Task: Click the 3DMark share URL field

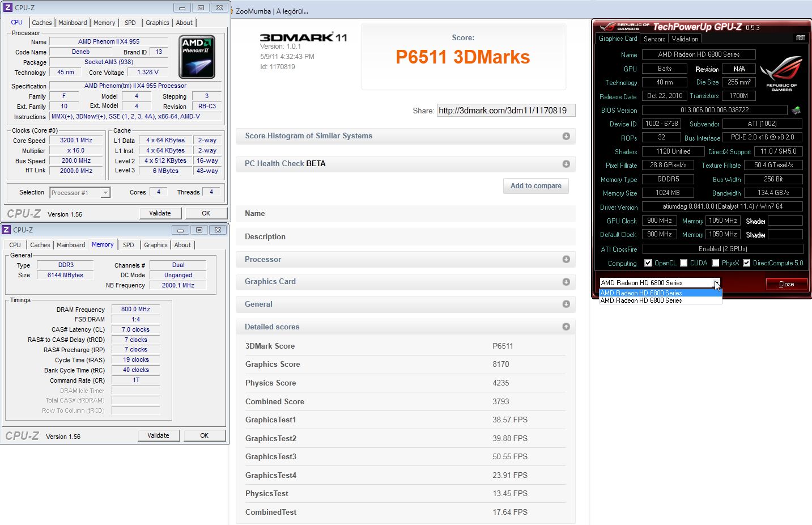Action: point(506,111)
